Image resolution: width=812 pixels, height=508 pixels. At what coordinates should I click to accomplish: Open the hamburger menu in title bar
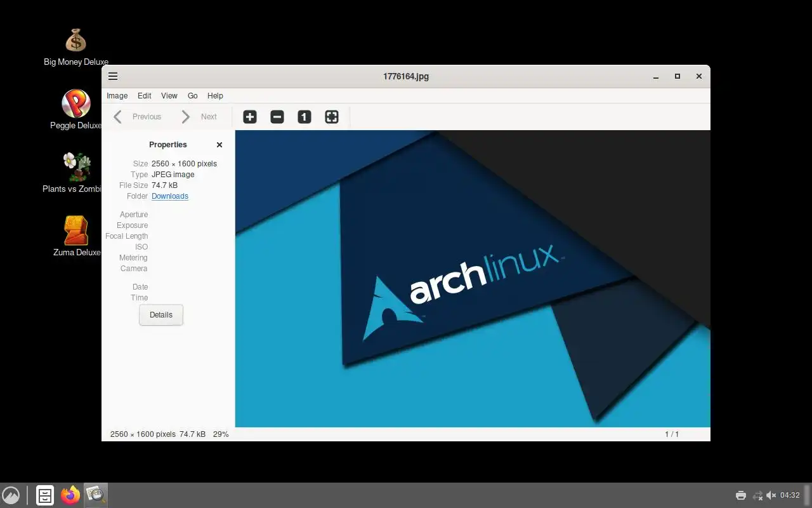pos(113,76)
